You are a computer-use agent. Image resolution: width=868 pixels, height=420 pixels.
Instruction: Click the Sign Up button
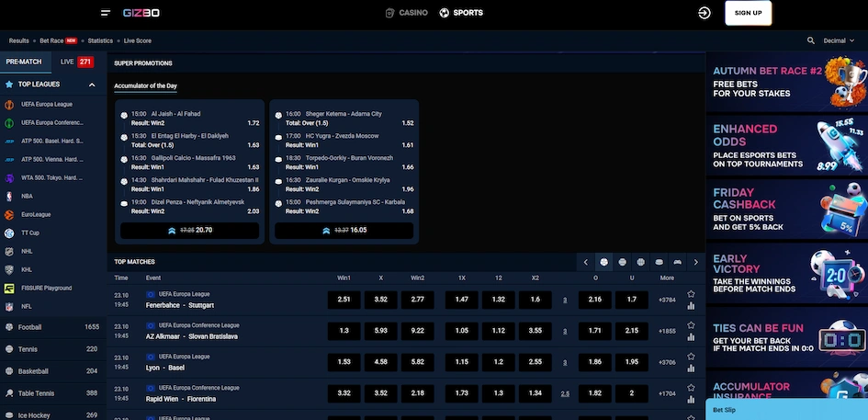point(748,13)
